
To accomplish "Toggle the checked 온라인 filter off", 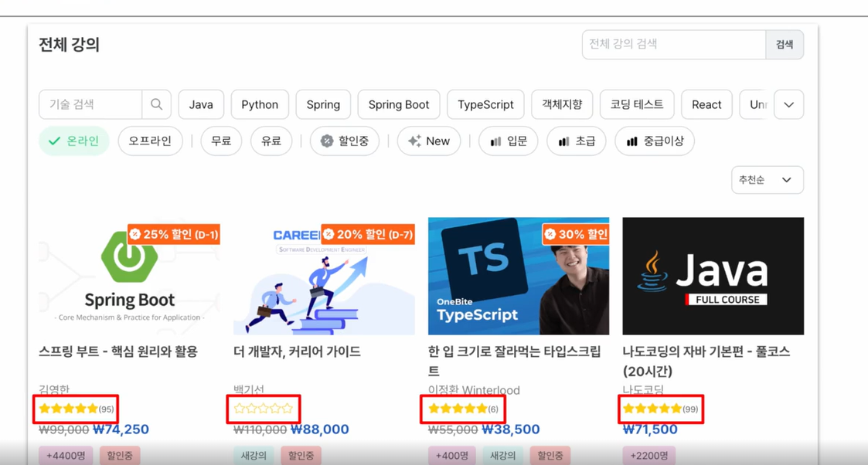I will 74,141.
